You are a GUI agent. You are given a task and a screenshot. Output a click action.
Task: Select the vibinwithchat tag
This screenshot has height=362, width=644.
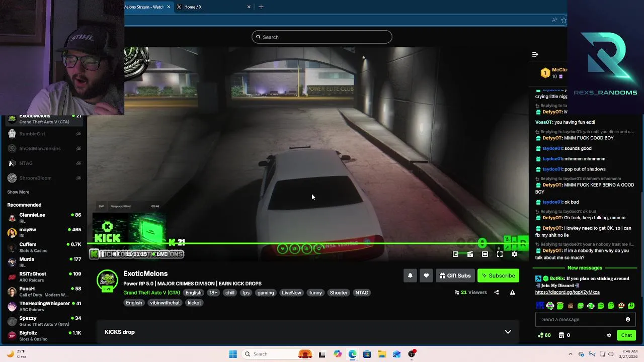pos(165,303)
